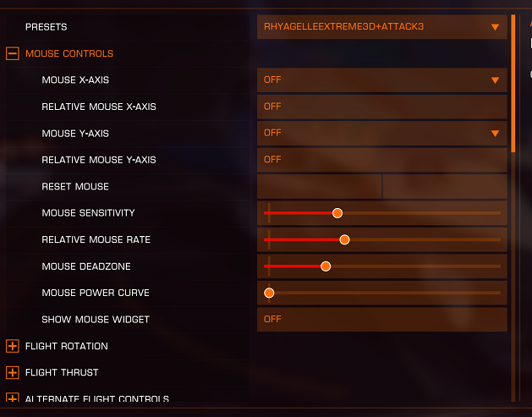
Task: Click the Mouse Power Curve slider handle
Action: (x=269, y=293)
